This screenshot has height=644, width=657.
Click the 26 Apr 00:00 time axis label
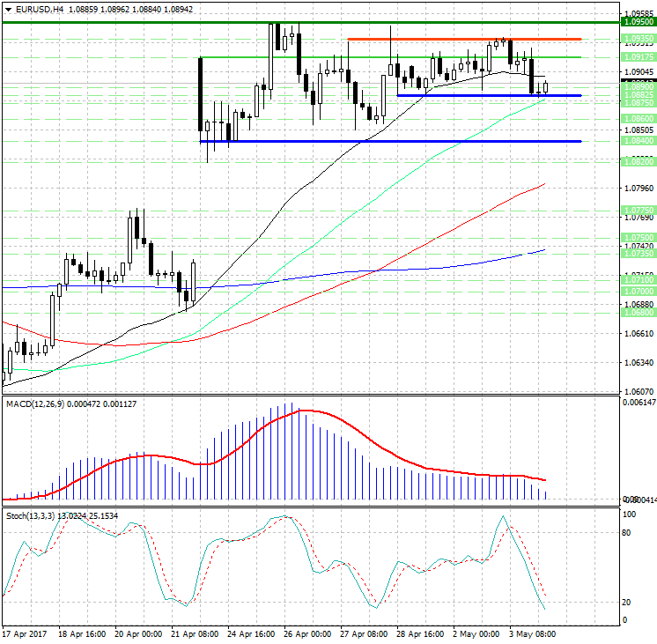pyautogui.click(x=307, y=633)
